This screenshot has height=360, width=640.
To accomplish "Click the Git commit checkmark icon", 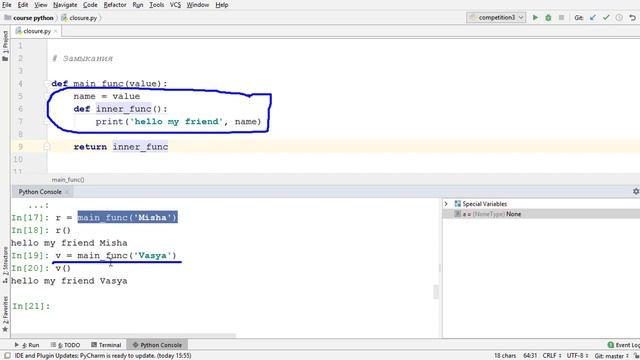I will click(606, 18).
